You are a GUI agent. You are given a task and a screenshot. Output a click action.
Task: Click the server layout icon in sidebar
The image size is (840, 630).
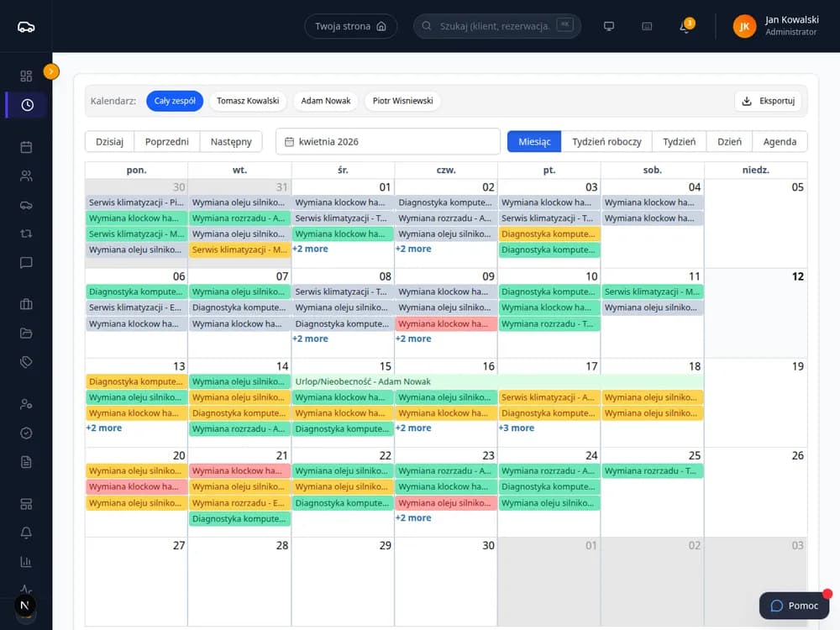[x=26, y=503]
